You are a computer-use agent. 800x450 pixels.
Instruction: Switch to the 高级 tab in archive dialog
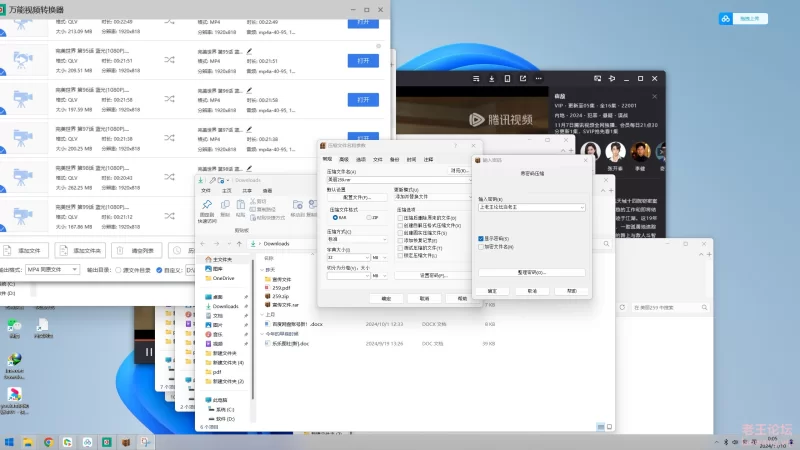[344, 160]
